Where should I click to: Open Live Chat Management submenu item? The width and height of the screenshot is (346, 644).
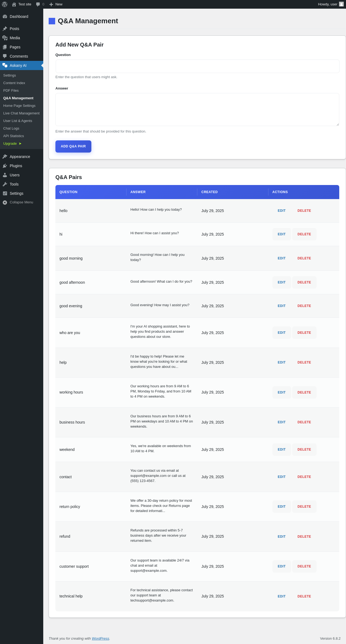(x=21, y=113)
